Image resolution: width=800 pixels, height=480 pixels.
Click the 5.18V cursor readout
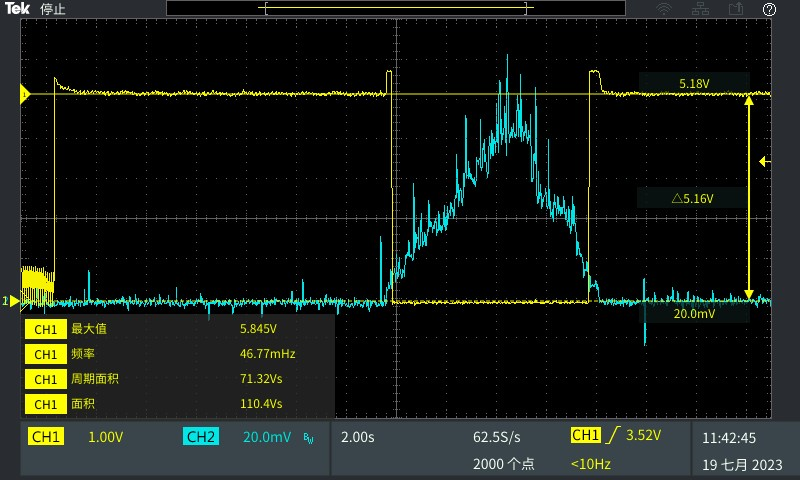(x=694, y=84)
